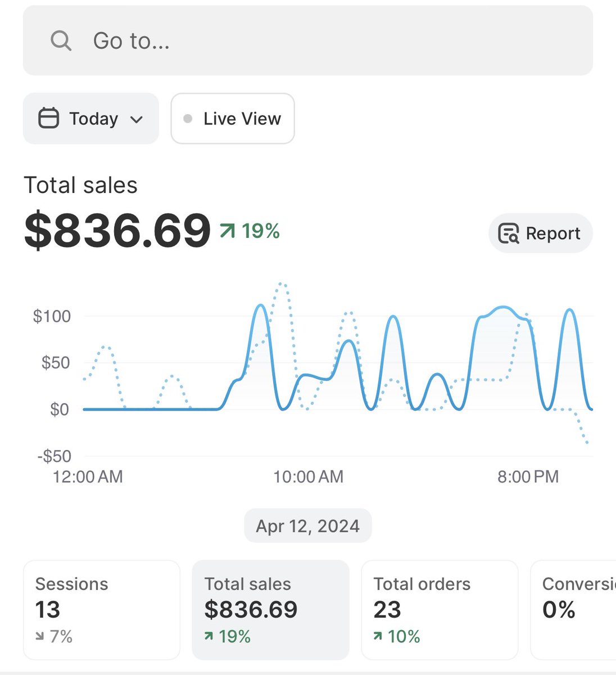
Task: Click the Apr 12, 2024 date label
Action: [308, 526]
